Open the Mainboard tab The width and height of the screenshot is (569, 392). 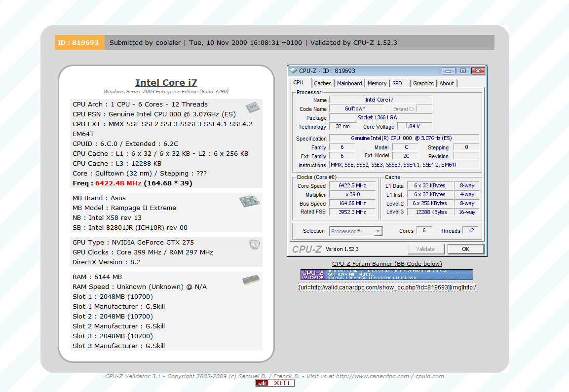(x=349, y=83)
